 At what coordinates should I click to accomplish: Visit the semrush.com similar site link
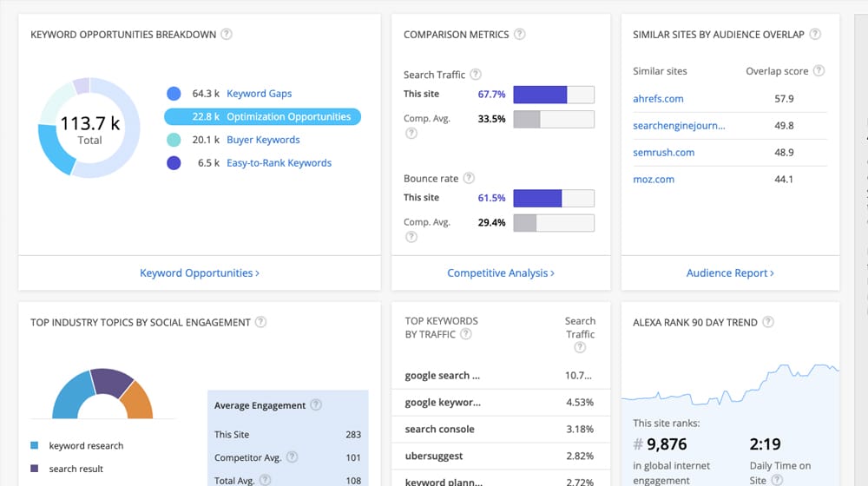tap(663, 153)
